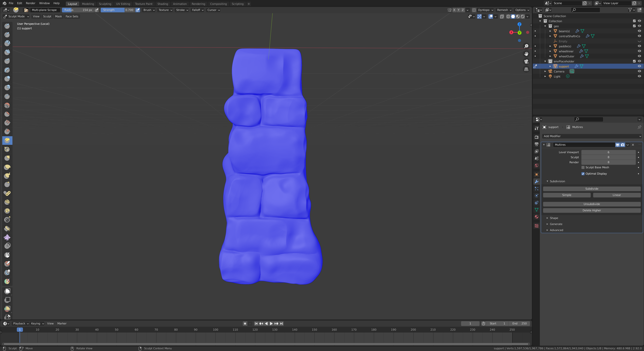Click the play animation button
The width and height of the screenshot is (644, 351).
pyautogui.click(x=271, y=323)
